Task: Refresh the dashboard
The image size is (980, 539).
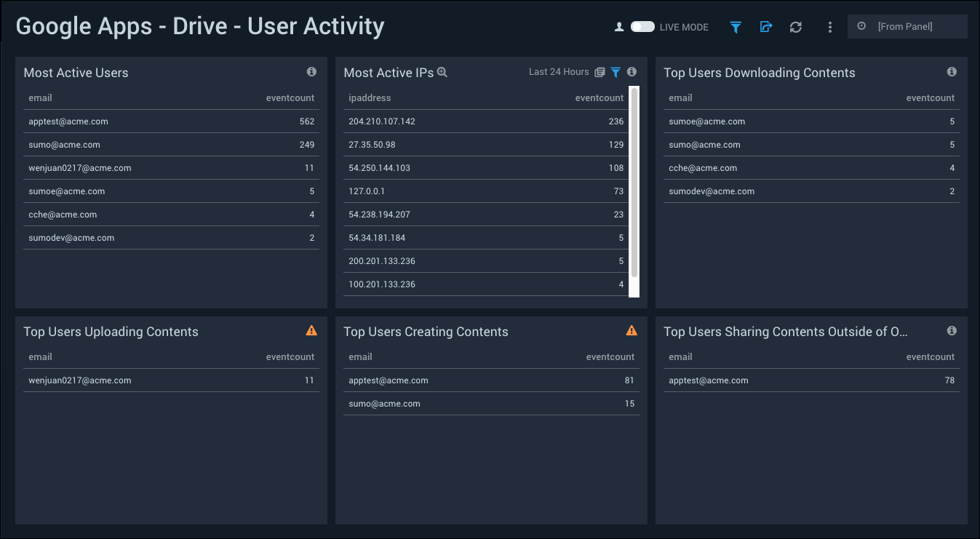Action: click(x=796, y=27)
